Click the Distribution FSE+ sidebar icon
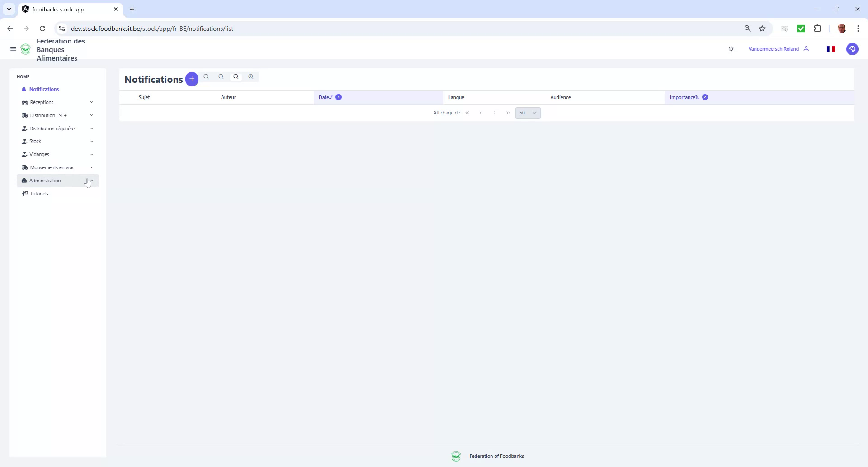This screenshot has height=467, width=868. click(25, 115)
